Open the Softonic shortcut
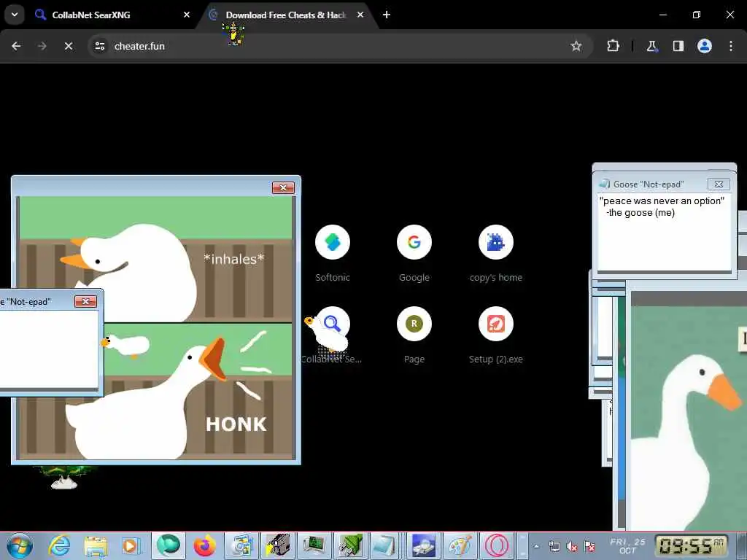Screen dimensions: 747x560 (333, 253)
